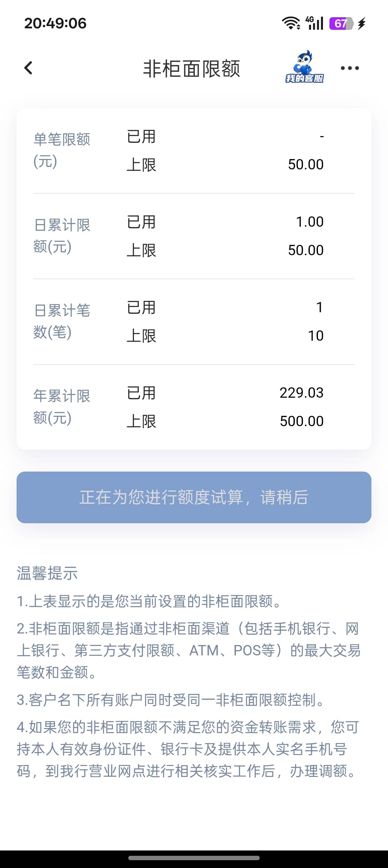Tap the battery level indicator

point(341,23)
